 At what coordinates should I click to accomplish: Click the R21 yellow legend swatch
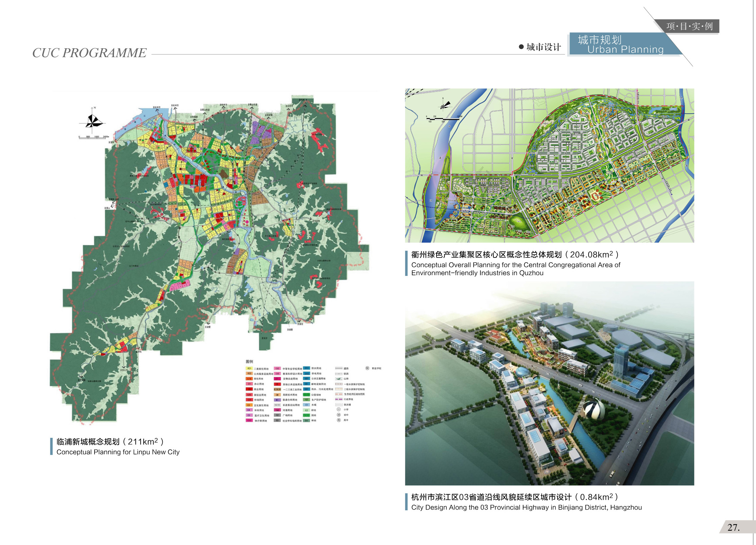click(249, 368)
